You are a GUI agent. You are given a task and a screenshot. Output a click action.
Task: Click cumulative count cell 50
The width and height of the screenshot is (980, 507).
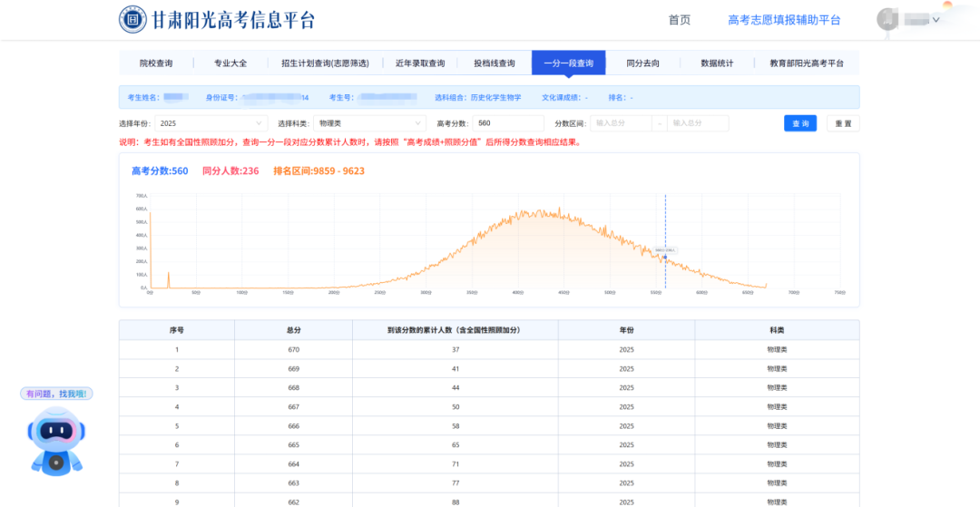pos(455,406)
